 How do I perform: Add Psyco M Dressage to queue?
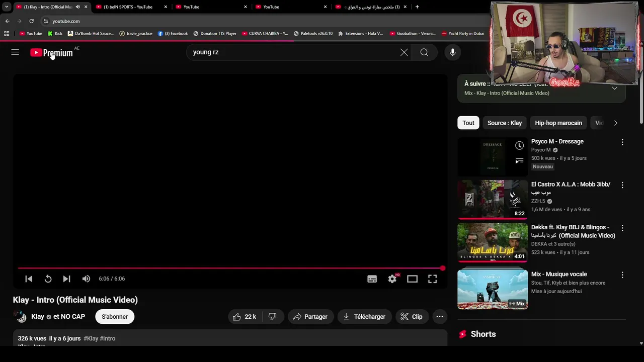[519, 161]
